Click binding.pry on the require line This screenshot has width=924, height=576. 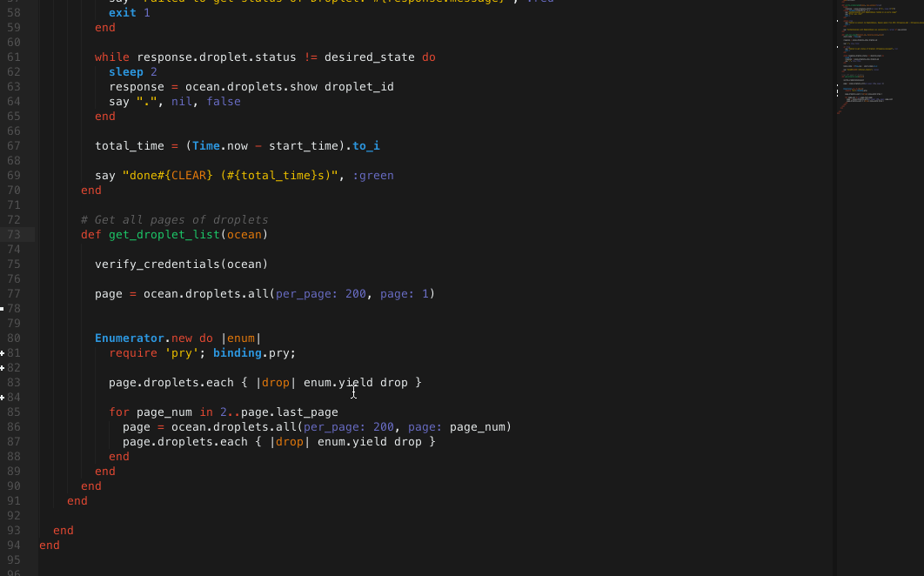254,353
